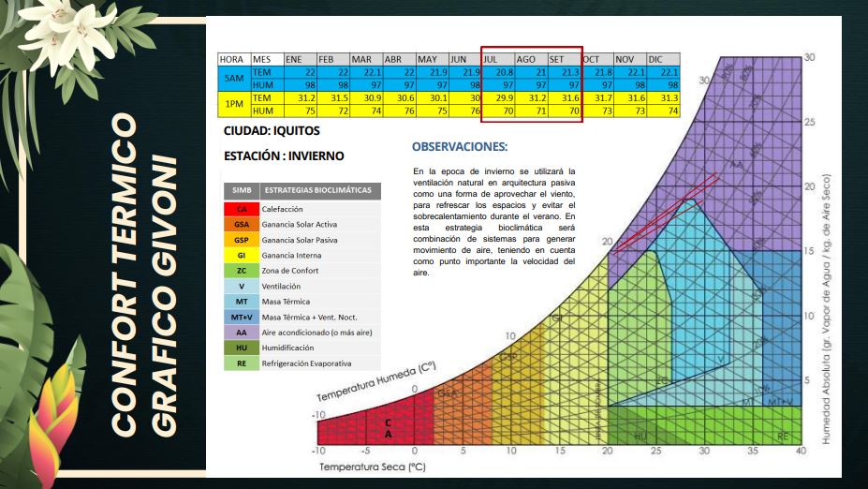Screen dimensions: 868x489
Task: Click the 'HORA' table header cell
Action: pyautogui.click(x=233, y=59)
